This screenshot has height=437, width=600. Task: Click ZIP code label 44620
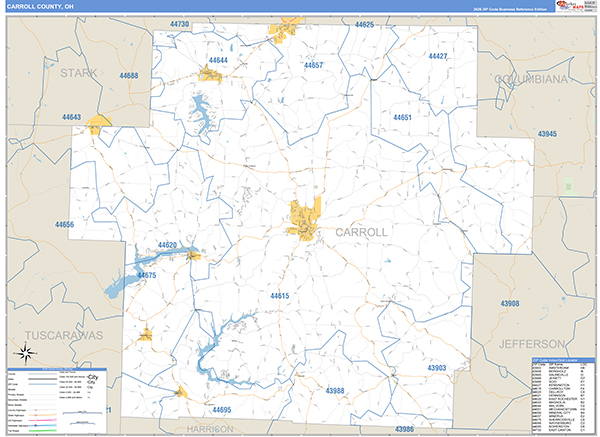[167, 245]
